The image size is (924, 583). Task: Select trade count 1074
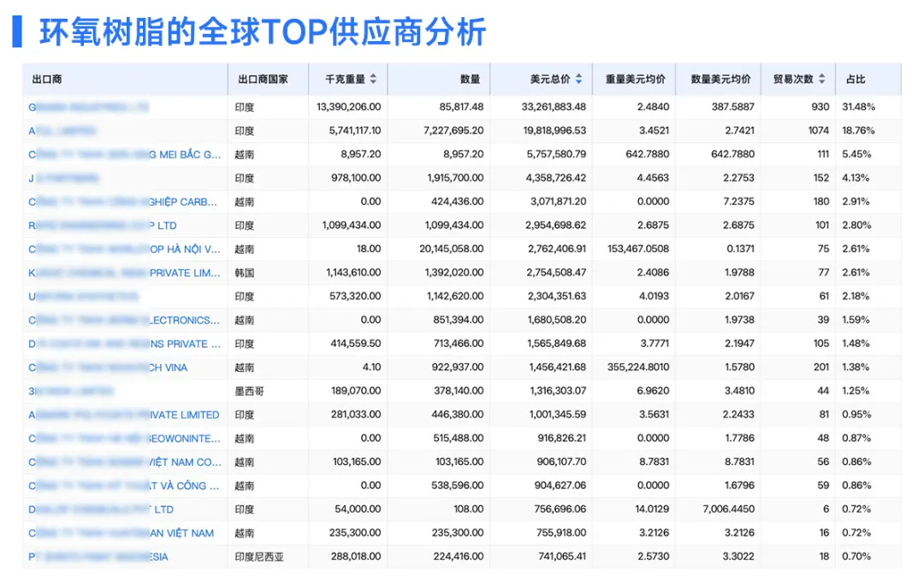819,130
